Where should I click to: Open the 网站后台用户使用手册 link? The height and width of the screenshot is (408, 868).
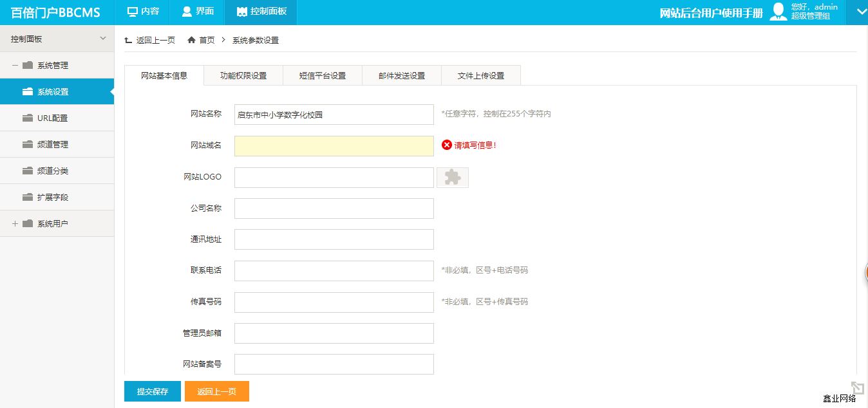pos(711,13)
